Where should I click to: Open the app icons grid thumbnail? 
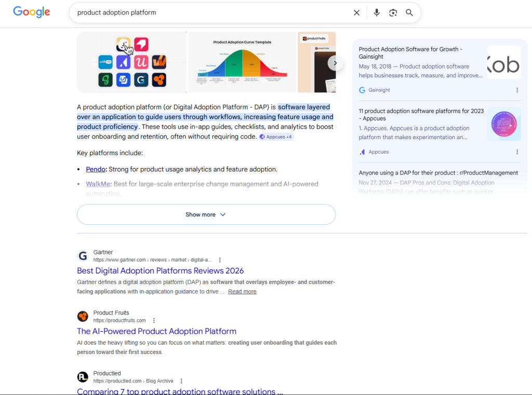click(x=131, y=62)
